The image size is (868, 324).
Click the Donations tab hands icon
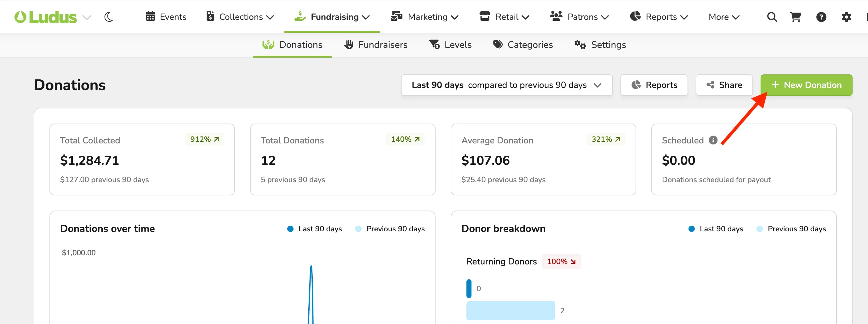pos(268,44)
